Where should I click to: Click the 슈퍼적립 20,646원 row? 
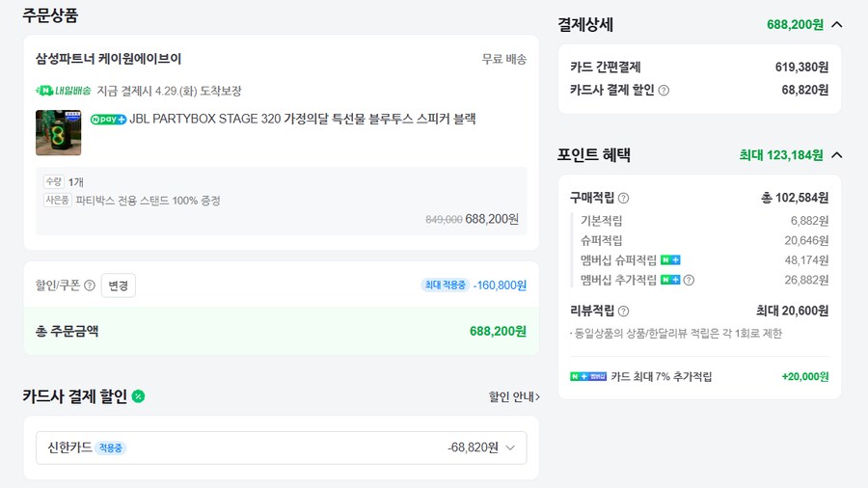coord(704,241)
